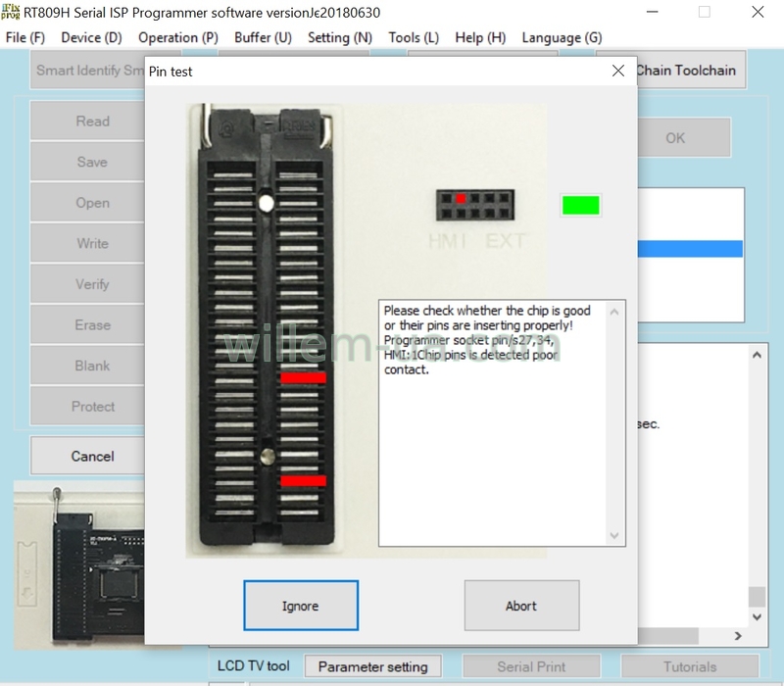Click the Save button
This screenshot has width=784, height=686.
[87, 162]
